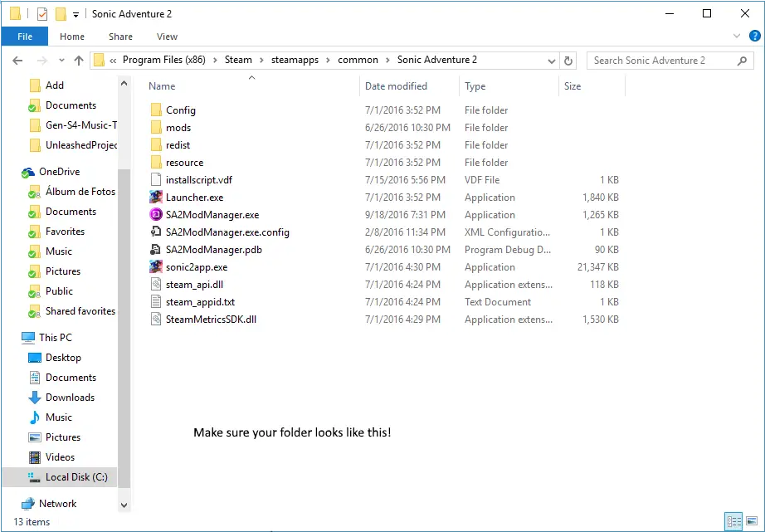The image size is (765, 532).
Task: Click the SA2ModManager.pdb file icon
Action: click(x=156, y=250)
